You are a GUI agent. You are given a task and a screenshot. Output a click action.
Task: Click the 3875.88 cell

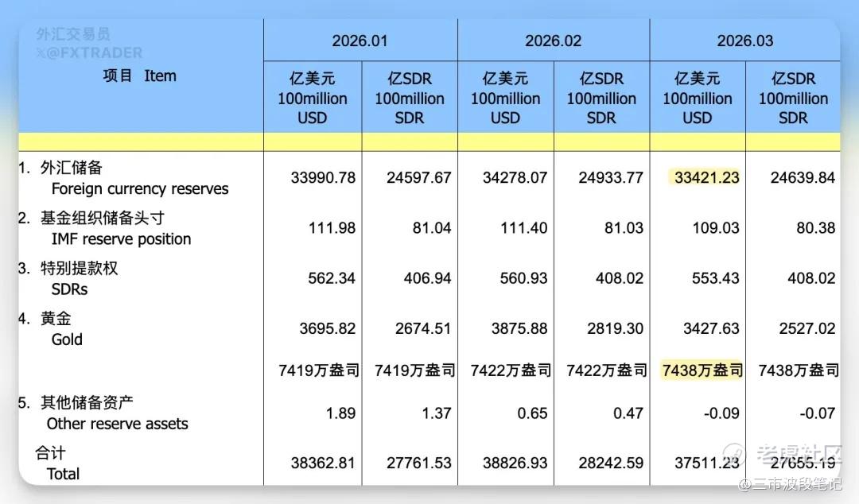pyautogui.click(x=519, y=328)
